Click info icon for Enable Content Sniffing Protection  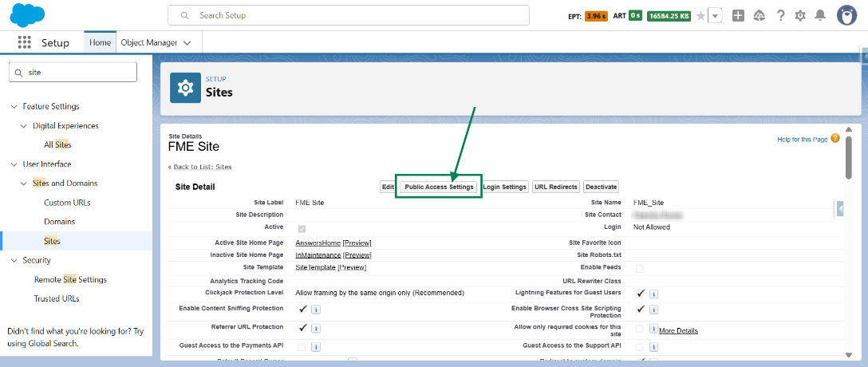[316, 310]
